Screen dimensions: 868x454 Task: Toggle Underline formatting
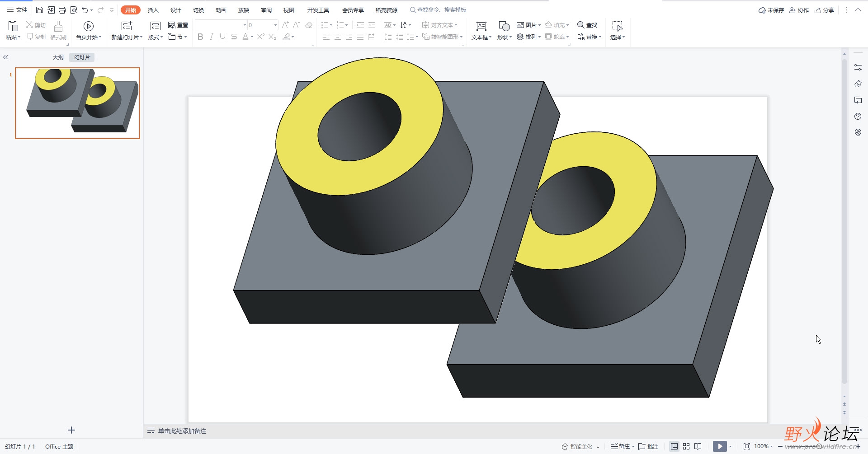coord(222,37)
